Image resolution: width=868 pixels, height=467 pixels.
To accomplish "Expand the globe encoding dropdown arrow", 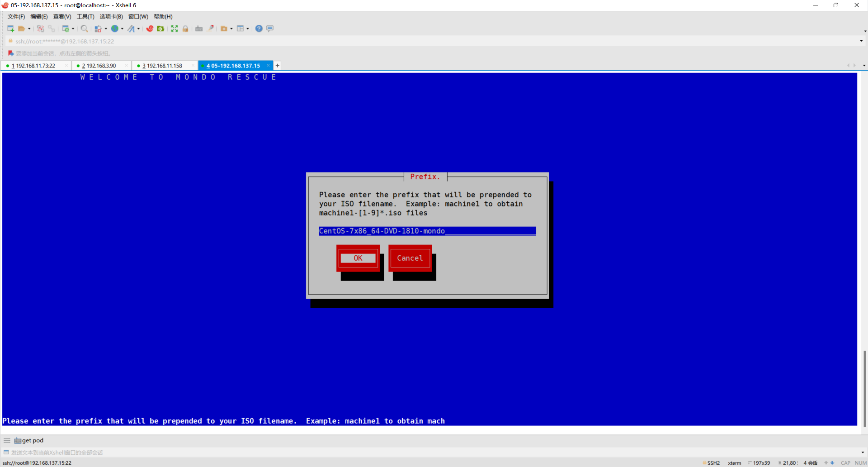I will click(x=122, y=29).
